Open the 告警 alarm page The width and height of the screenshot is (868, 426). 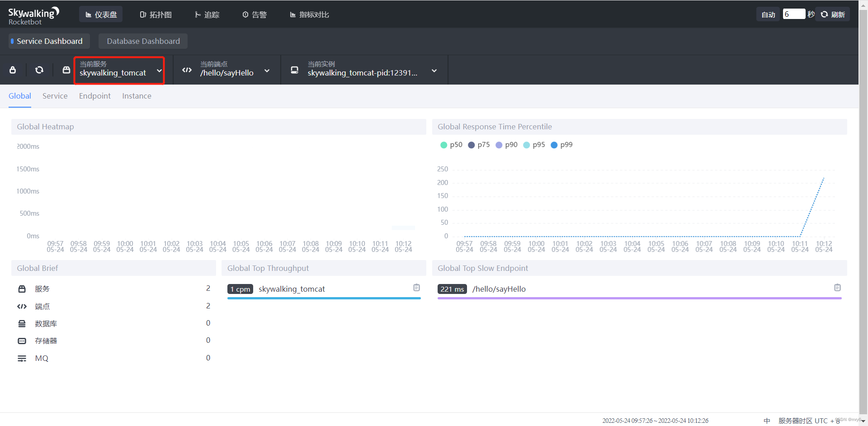[x=255, y=14]
